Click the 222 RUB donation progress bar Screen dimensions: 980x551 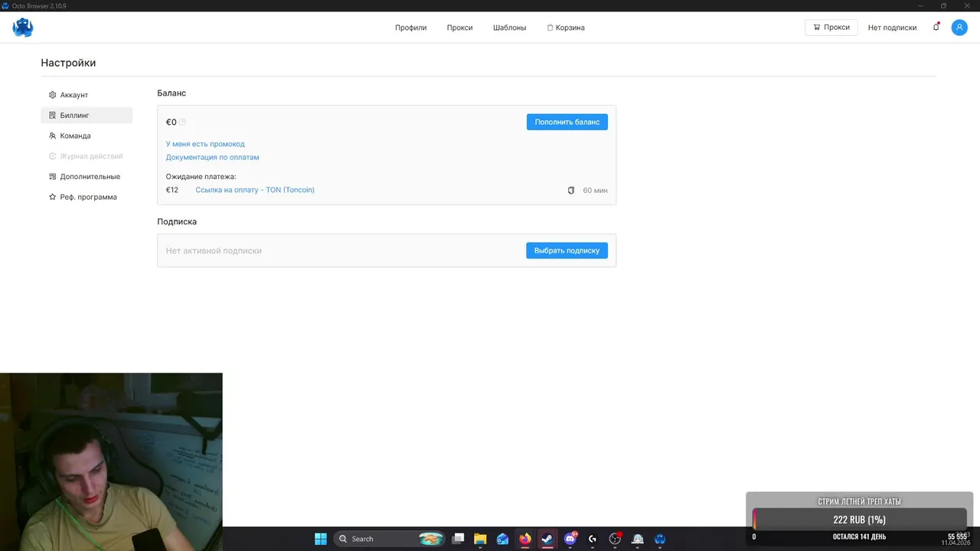[x=859, y=520]
